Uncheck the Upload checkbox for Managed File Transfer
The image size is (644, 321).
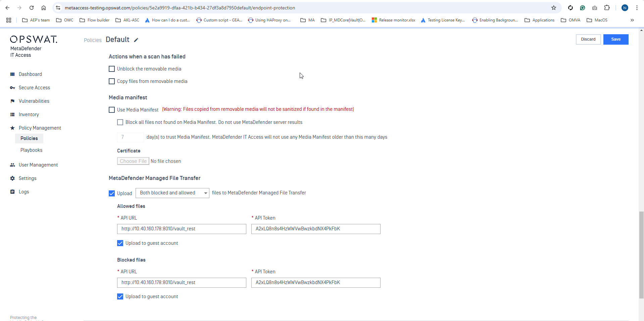(112, 193)
